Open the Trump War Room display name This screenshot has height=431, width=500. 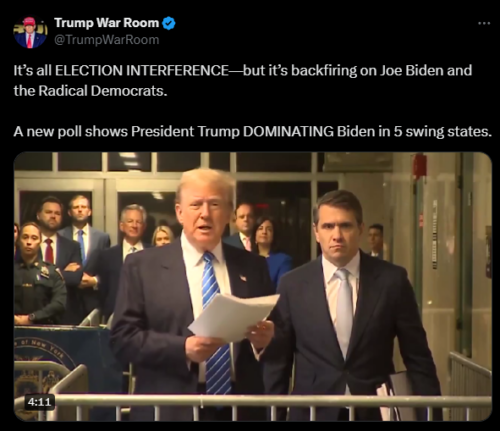[107, 23]
